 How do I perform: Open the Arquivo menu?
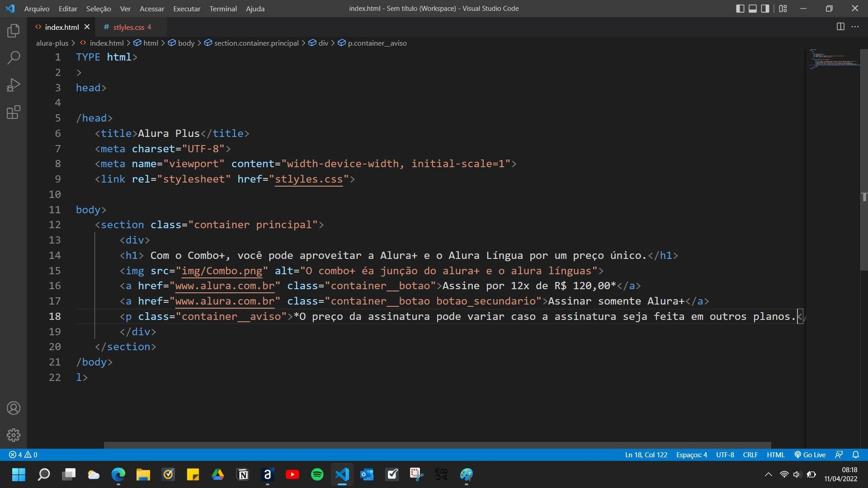[x=37, y=9]
